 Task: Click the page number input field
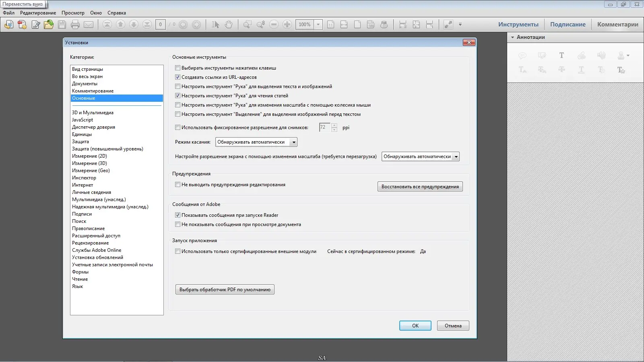161,25
